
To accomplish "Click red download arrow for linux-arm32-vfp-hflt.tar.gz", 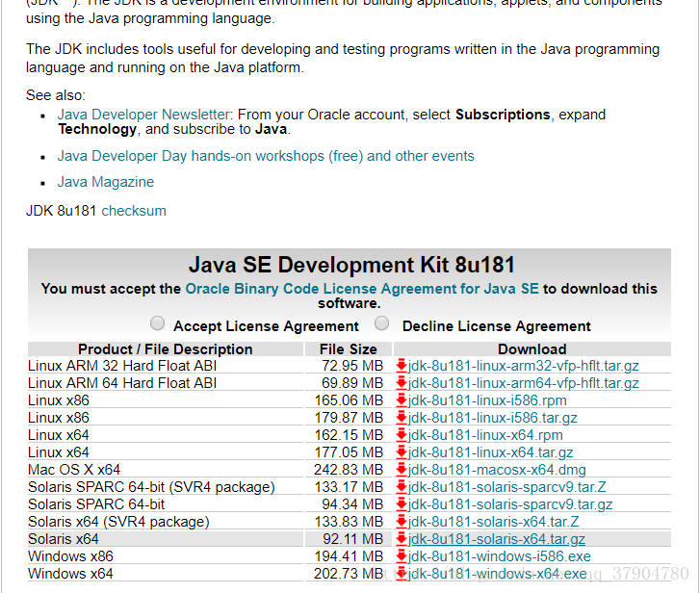I will [402, 366].
